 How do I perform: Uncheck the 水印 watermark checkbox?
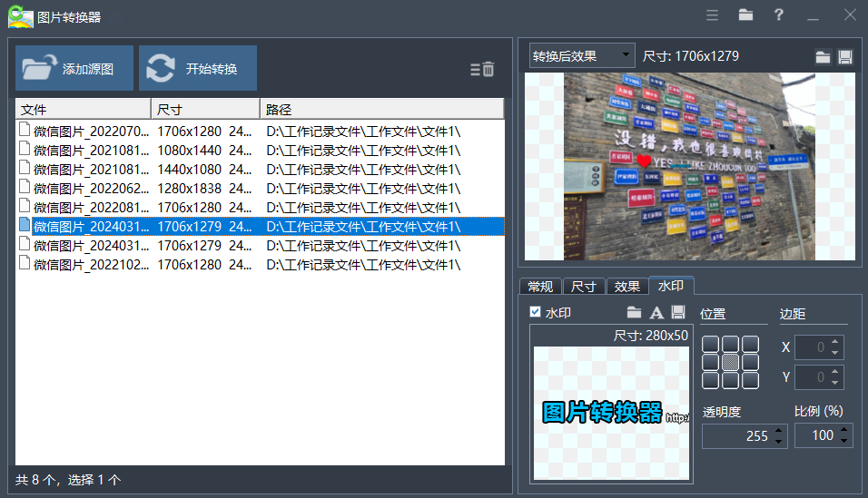click(x=536, y=312)
